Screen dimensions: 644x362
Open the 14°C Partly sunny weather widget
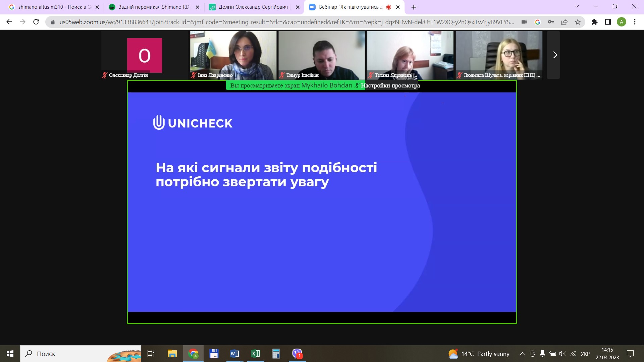[479, 354]
